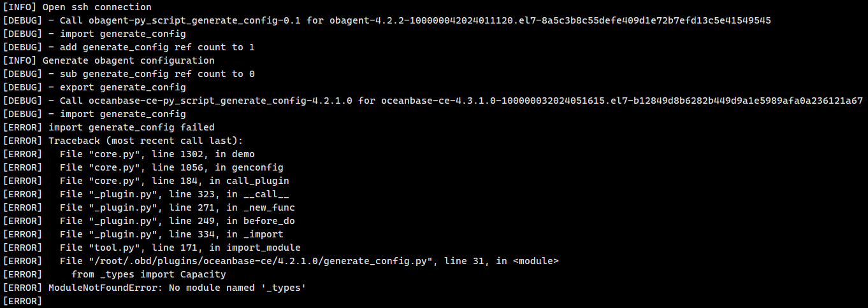
Task: Click "Generate obagent configuration" info line
Action: [109, 60]
